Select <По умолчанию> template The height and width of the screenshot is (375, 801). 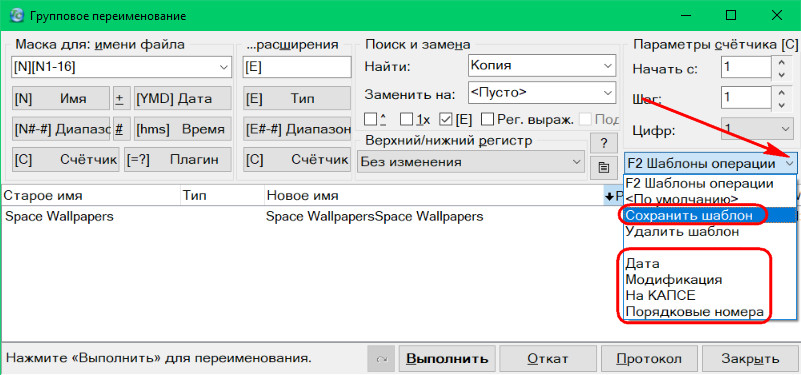(x=709, y=199)
